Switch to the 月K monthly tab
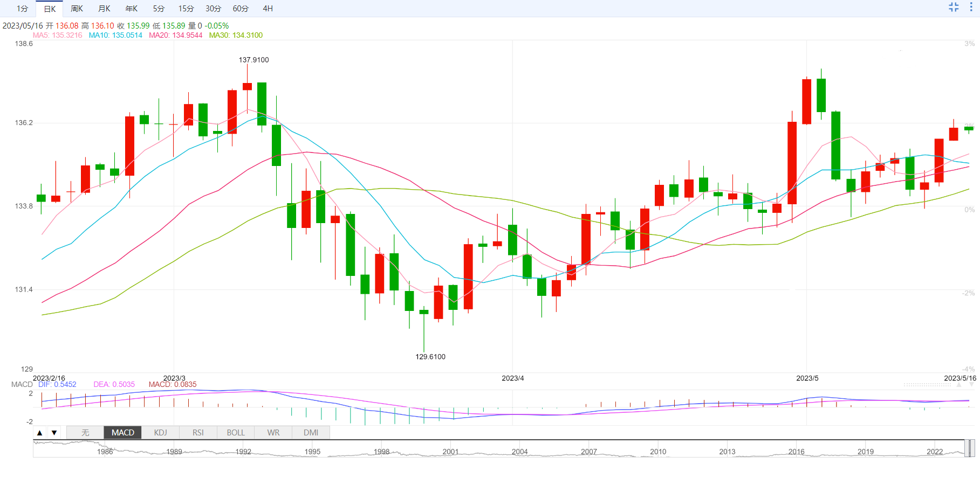 coord(104,9)
